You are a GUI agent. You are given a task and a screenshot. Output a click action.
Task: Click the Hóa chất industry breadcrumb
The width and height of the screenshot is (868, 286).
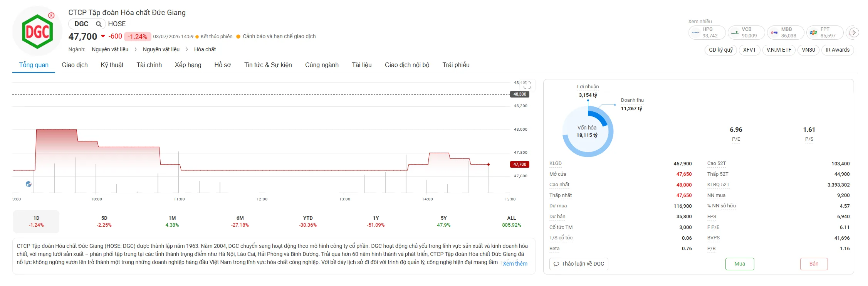coord(205,49)
